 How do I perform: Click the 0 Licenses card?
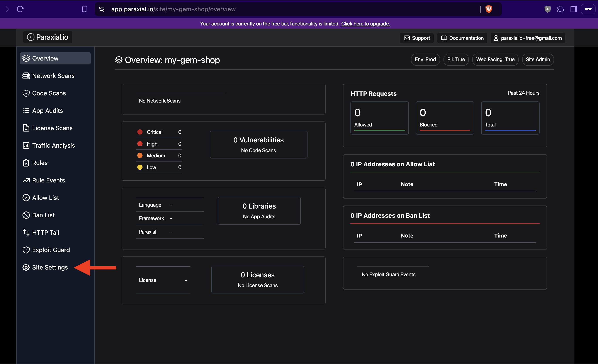[258, 280]
